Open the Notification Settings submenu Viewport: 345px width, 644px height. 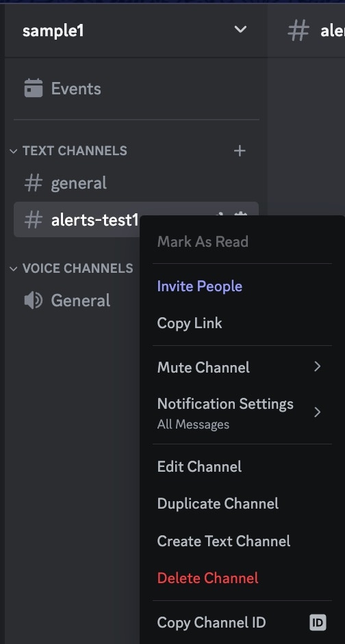242,412
